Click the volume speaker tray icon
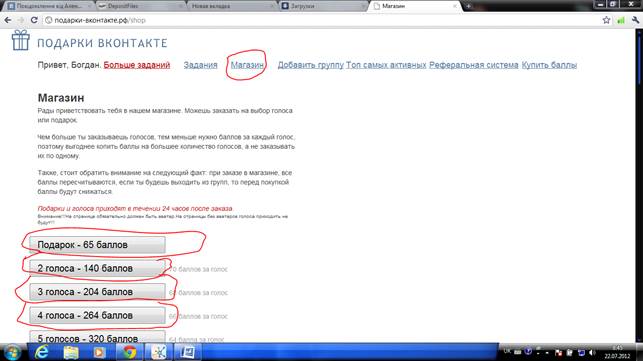The image size is (643, 361). click(x=592, y=352)
